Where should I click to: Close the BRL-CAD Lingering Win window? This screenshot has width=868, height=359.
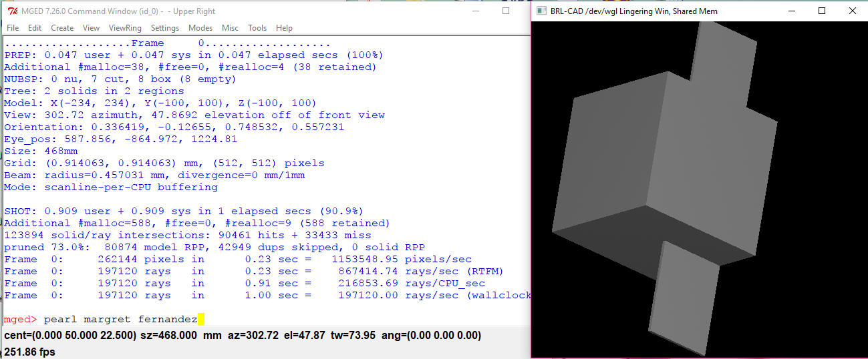[852, 11]
